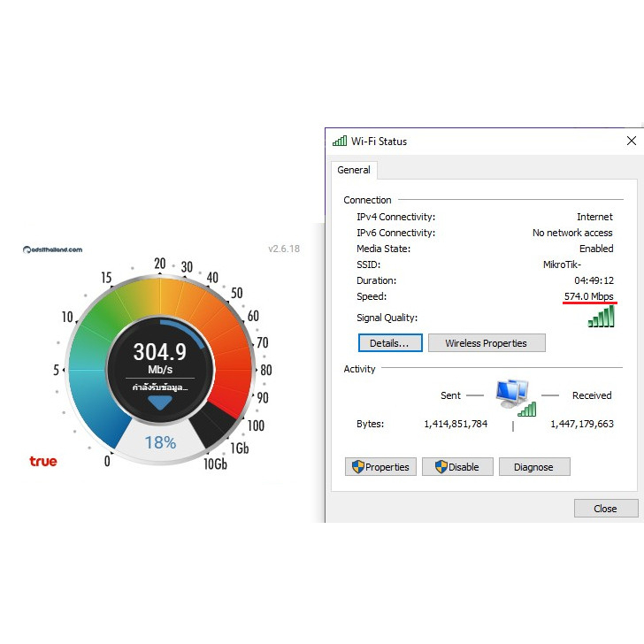
Task: Open the Details... button in Wi-Fi Status
Action: point(390,343)
